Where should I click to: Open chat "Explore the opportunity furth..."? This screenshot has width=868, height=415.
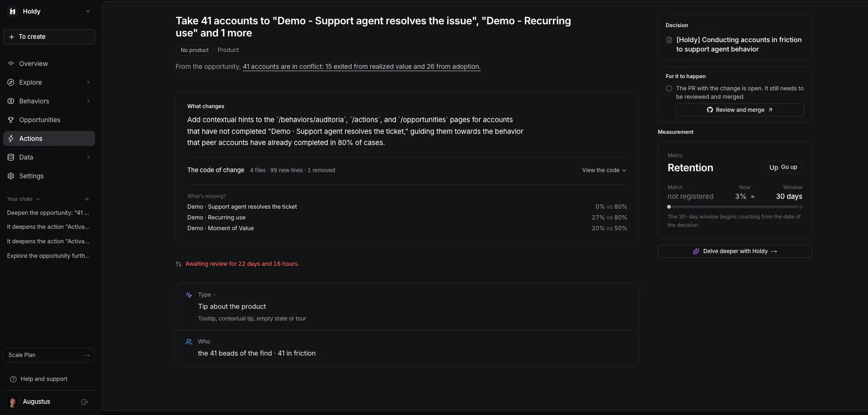pyautogui.click(x=48, y=256)
